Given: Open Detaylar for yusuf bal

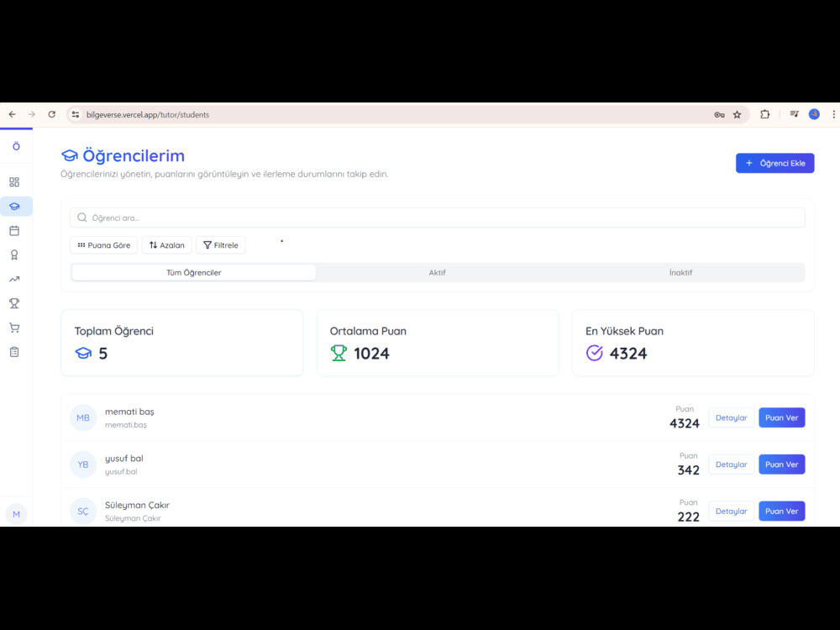Looking at the screenshot, I should [x=732, y=465].
